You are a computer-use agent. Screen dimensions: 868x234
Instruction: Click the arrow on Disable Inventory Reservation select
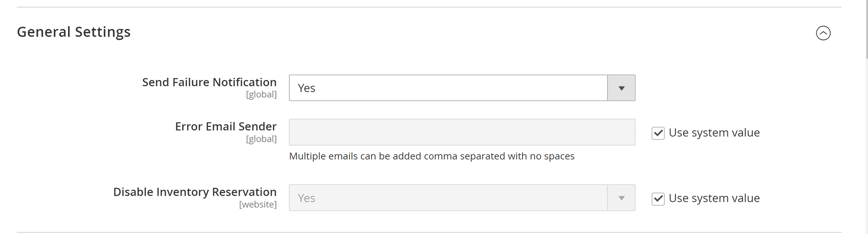click(x=621, y=198)
